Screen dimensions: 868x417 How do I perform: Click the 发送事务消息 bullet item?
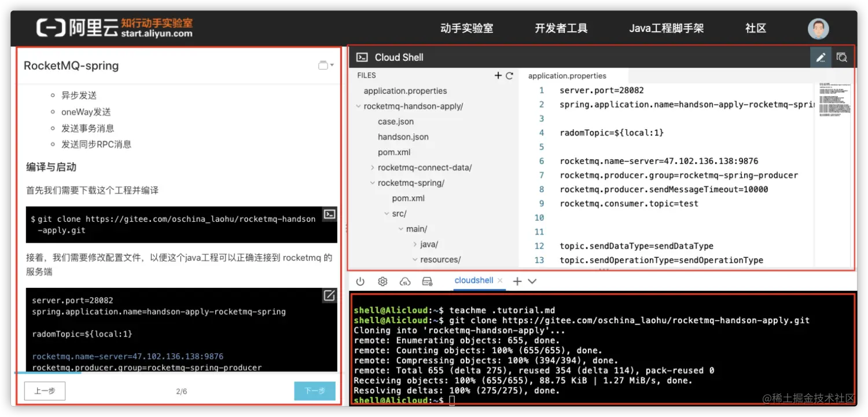87,128
